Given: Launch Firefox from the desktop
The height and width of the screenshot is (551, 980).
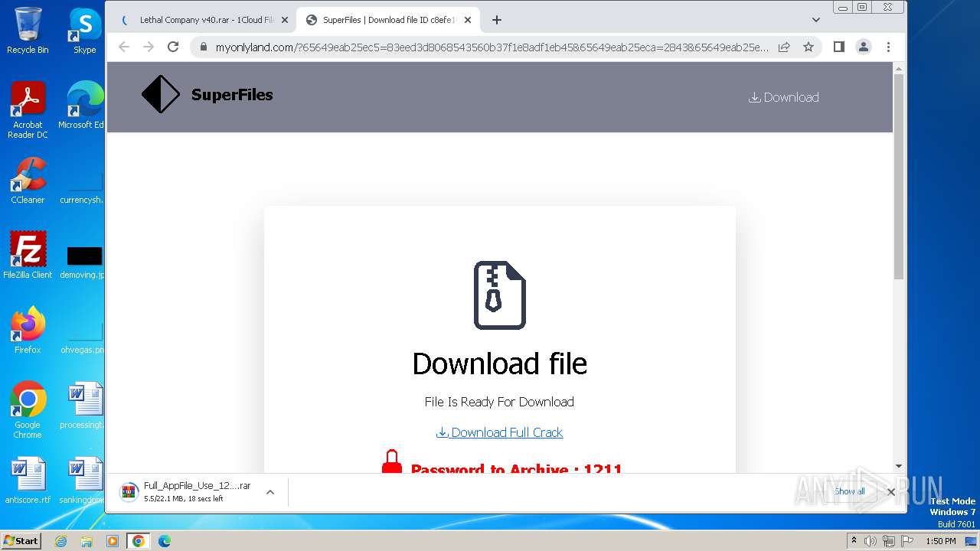Looking at the screenshot, I should click(x=28, y=331).
